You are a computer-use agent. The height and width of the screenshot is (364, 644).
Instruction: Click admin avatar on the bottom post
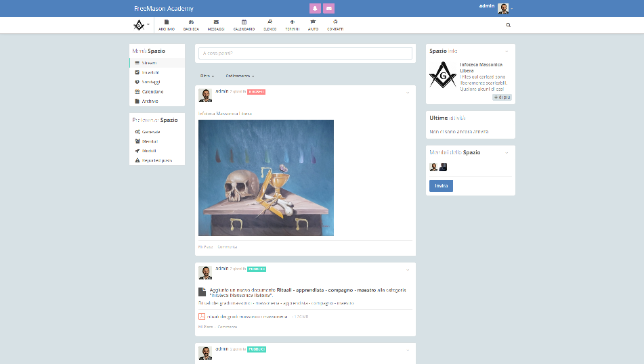[x=205, y=353]
